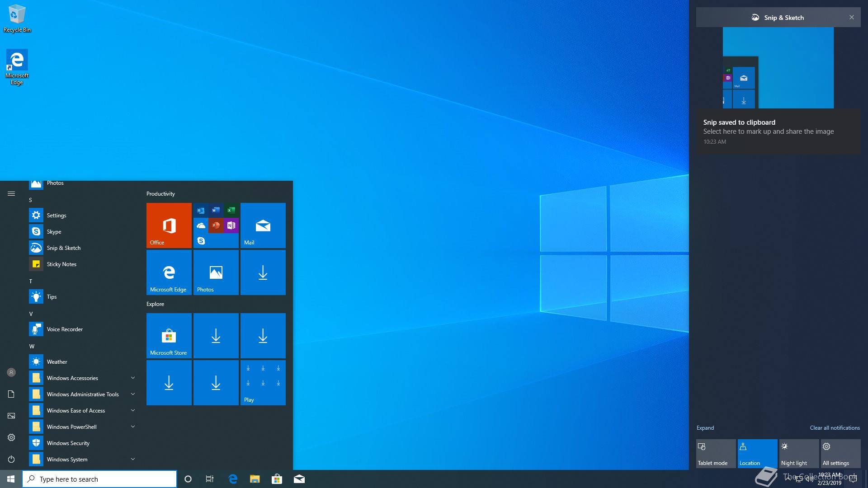Open All settings quick action
The width and height of the screenshot is (868, 488).
[x=841, y=454]
